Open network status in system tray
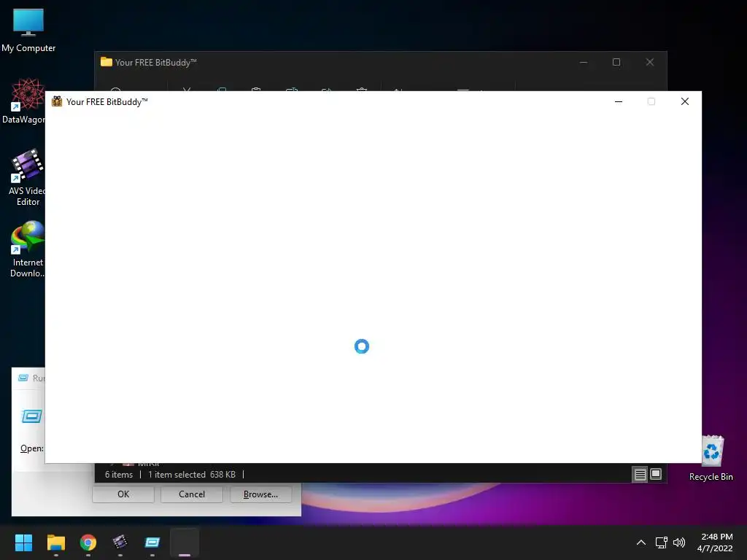Image resolution: width=747 pixels, height=560 pixels. coord(661,542)
